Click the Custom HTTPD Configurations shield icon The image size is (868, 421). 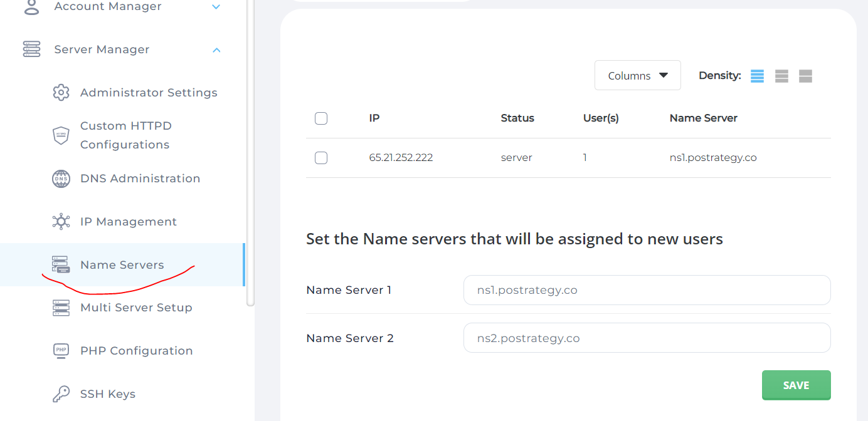61,135
